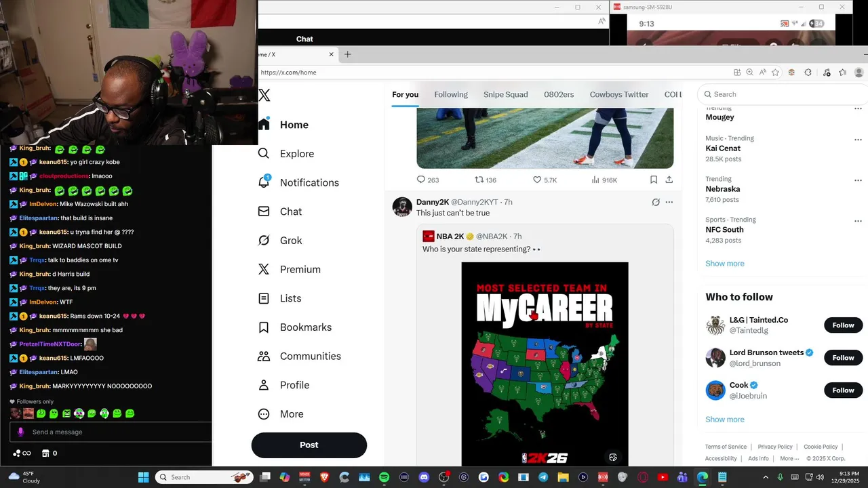Viewport: 868px width, 488px height.
Task: Click the taskbar Search box
Action: click(x=203, y=477)
